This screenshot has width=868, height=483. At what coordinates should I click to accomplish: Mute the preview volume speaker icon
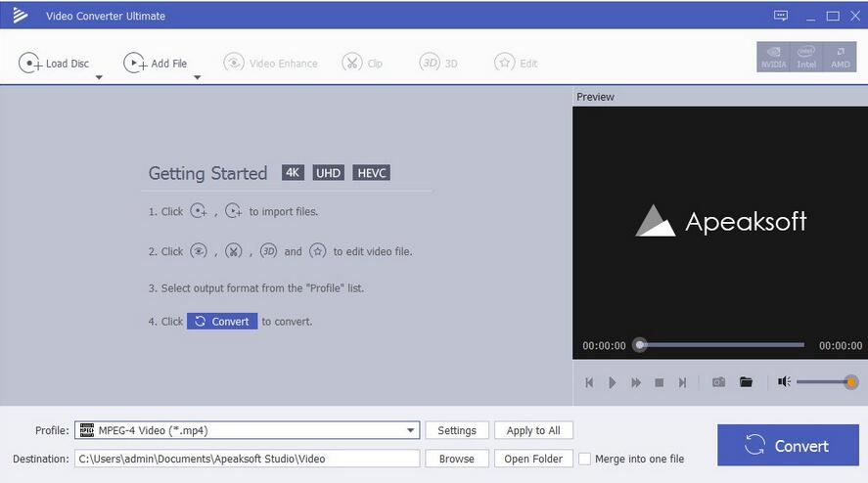point(784,381)
